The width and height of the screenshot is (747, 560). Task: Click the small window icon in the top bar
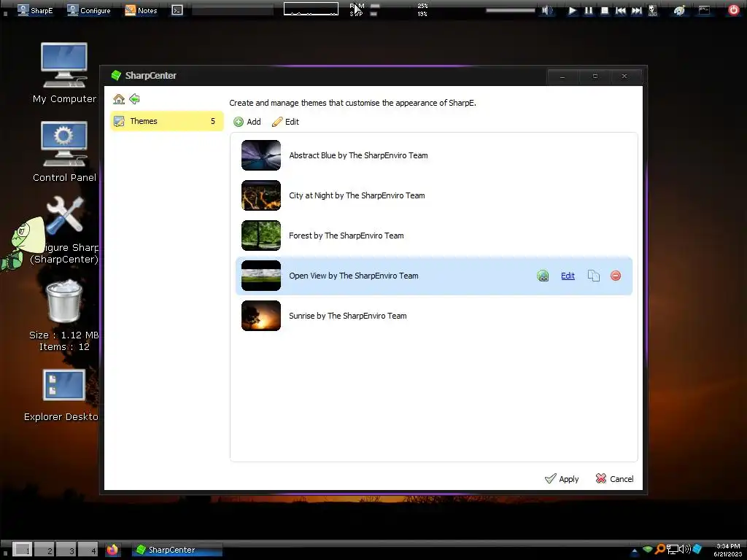click(x=704, y=10)
